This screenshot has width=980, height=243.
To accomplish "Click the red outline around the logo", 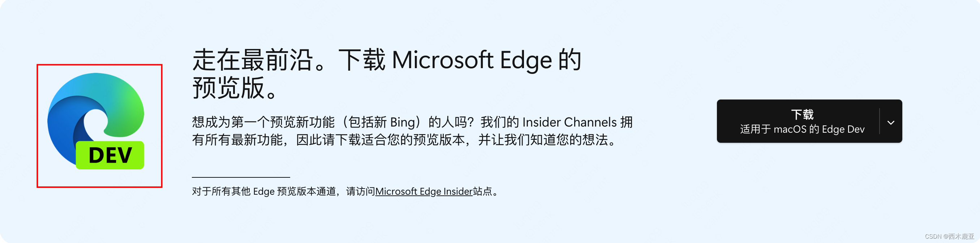I will click(x=100, y=65).
